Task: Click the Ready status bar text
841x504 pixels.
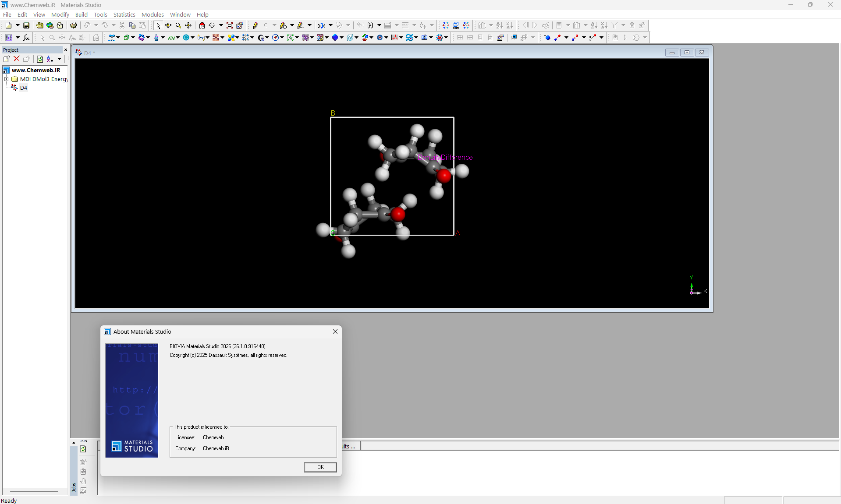Action: click(9, 500)
